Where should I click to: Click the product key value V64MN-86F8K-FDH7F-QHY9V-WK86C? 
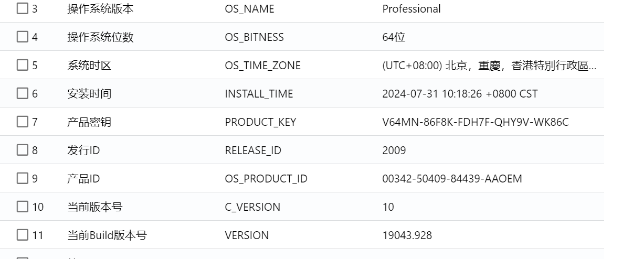pyautogui.click(x=475, y=122)
